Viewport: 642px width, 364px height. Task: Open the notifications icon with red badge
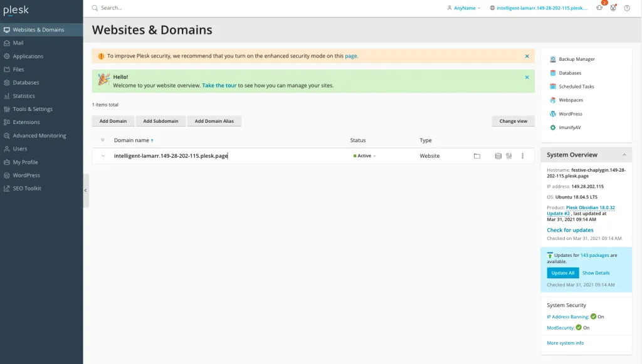coord(599,8)
